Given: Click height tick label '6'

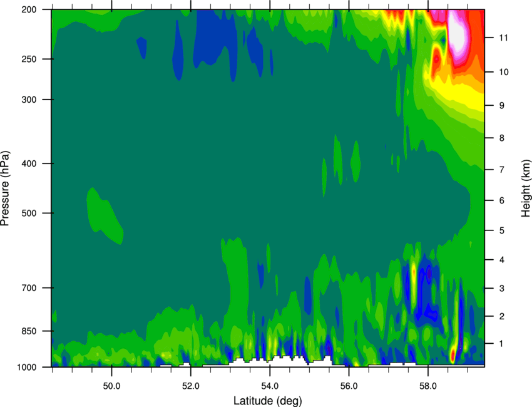Looking at the screenshot, I should (x=502, y=200).
